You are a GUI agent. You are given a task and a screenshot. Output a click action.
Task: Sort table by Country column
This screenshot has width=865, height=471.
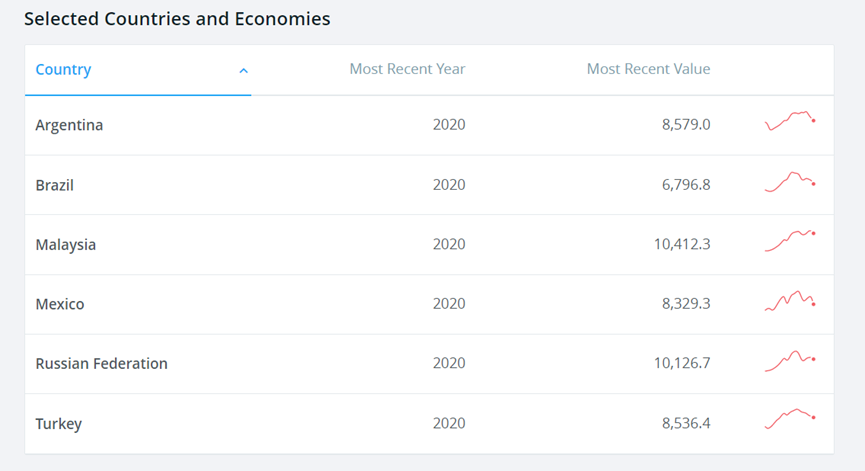[63, 70]
